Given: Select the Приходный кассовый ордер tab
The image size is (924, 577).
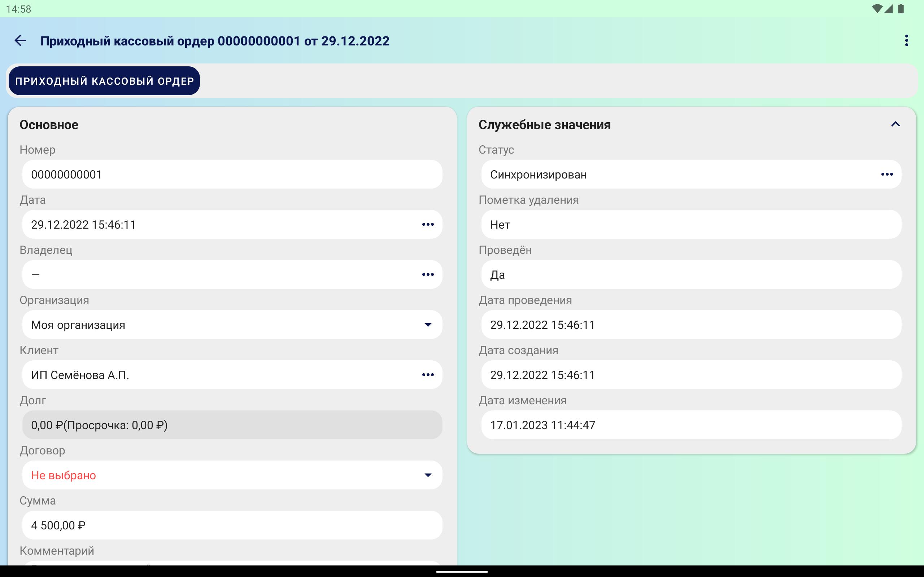Looking at the screenshot, I should 104,81.
